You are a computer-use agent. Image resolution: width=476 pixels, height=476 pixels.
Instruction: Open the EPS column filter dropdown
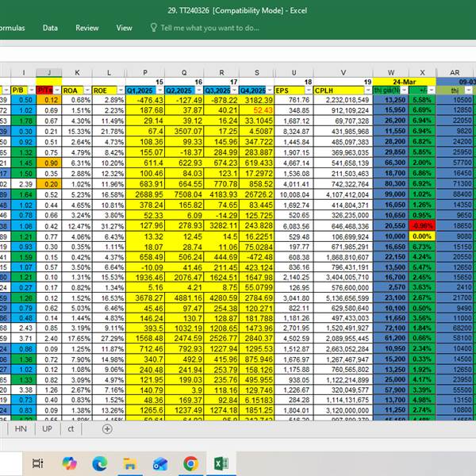coord(309,90)
